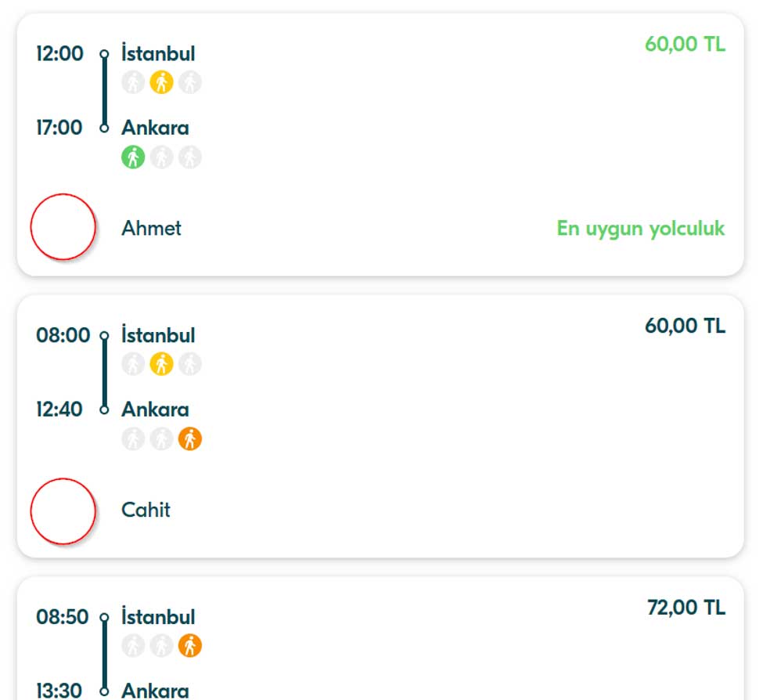Image resolution: width=763 pixels, height=700 pixels.
Task: Select the driver name Ahmet
Action: [x=151, y=229]
